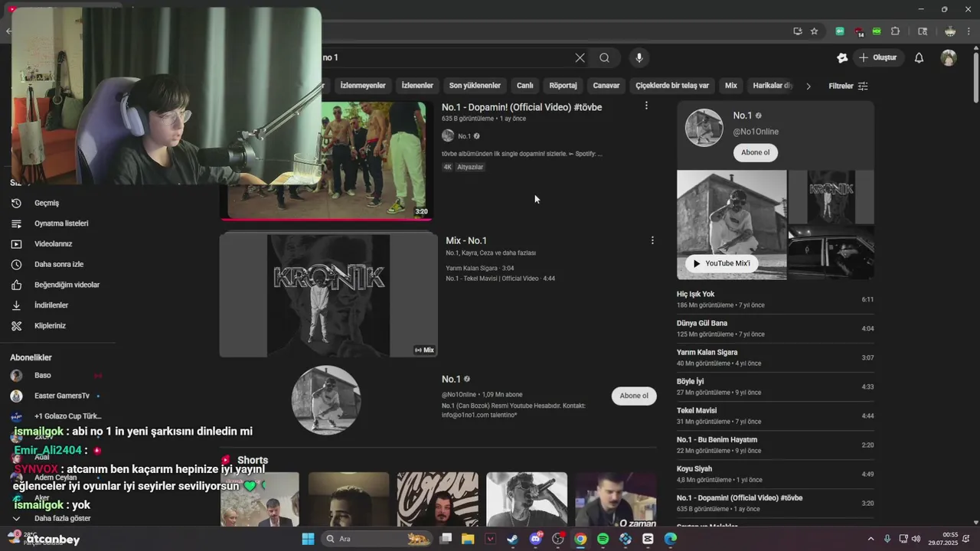Play Yarım Kalan Sigara track

click(x=775, y=357)
